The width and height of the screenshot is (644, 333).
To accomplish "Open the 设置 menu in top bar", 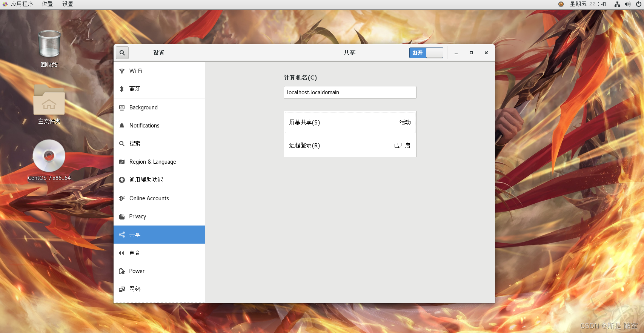I will tap(68, 4).
